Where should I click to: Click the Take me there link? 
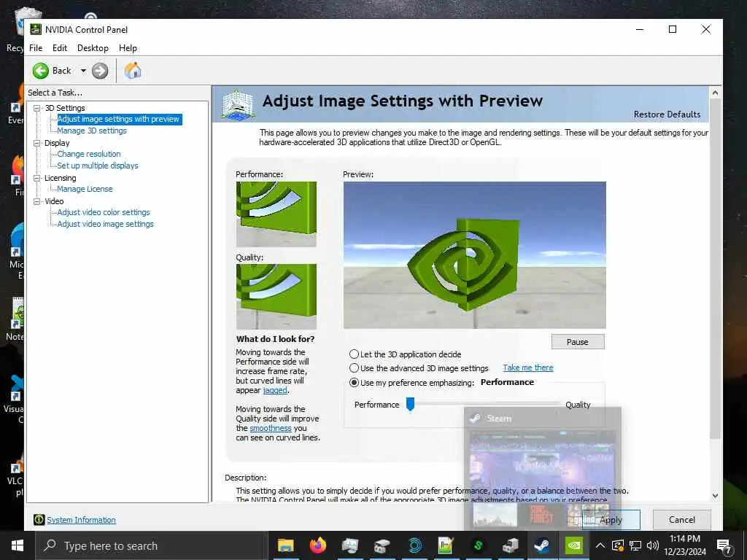pos(528,367)
